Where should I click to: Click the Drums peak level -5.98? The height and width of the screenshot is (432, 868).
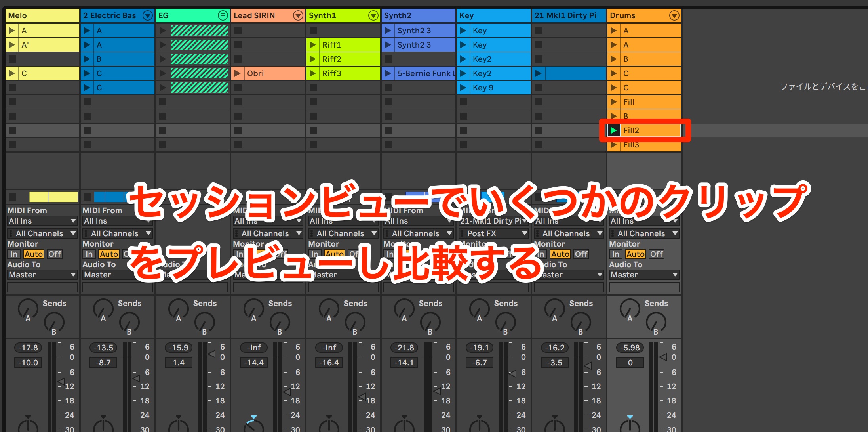[x=630, y=348]
